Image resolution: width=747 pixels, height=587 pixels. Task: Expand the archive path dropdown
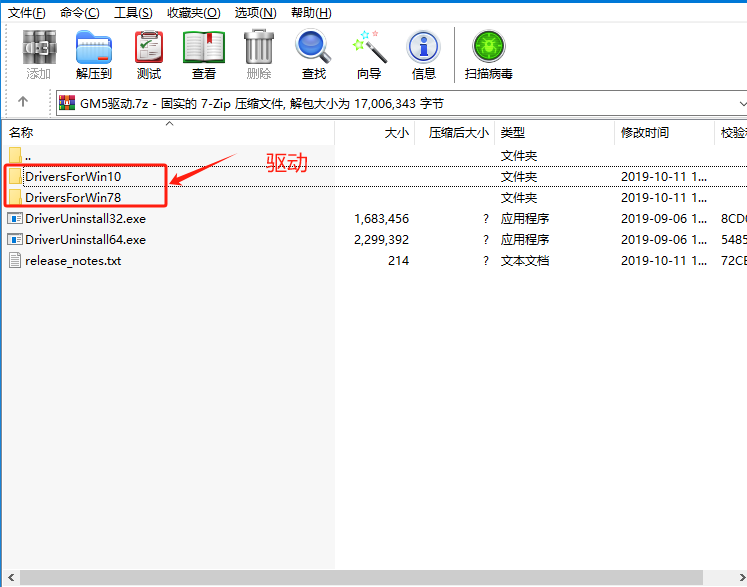pos(741,103)
